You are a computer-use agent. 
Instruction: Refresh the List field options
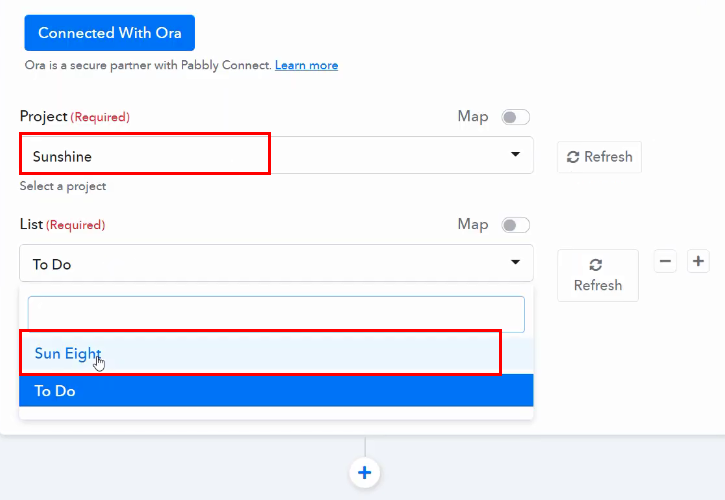tap(598, 276)
